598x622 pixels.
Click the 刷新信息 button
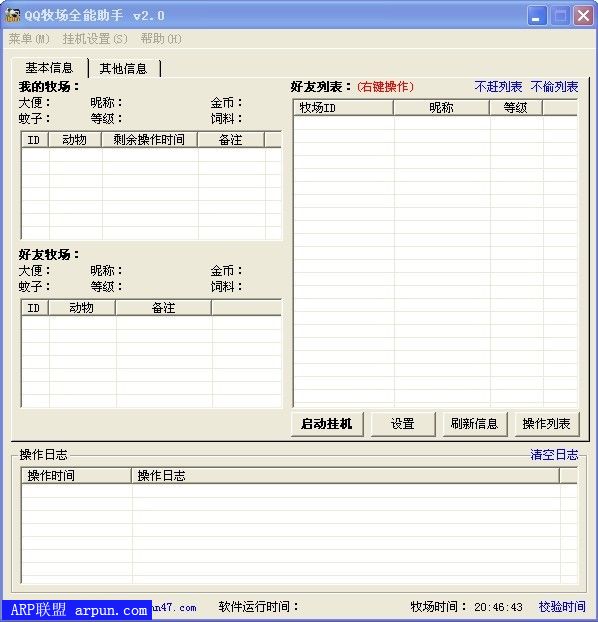click(x=475, y=424)
